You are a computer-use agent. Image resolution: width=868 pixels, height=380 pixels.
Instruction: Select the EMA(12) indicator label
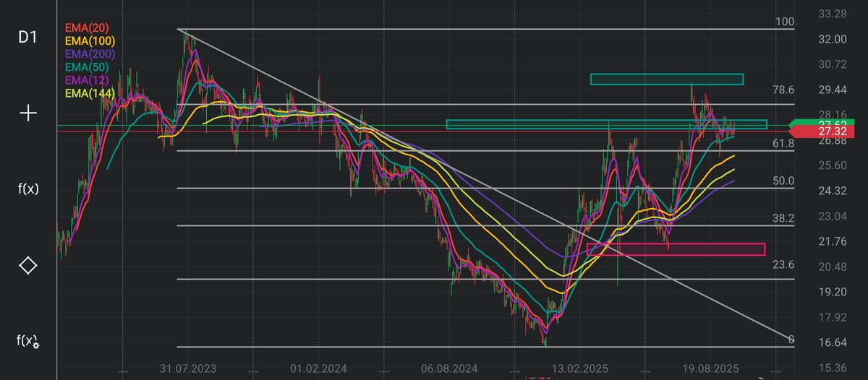click(x=88, y=79)
